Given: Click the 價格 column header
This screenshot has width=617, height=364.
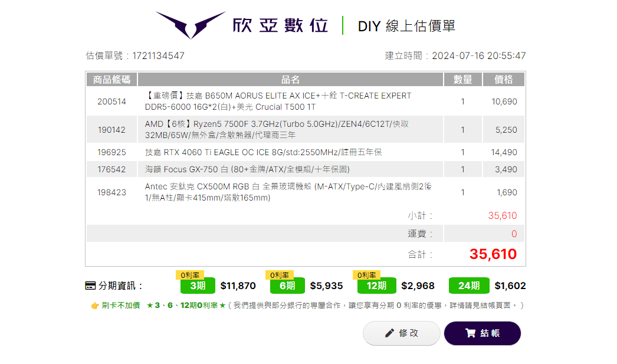Looking at the screenshot, I should pyautogui.click(x=504, y=80).
